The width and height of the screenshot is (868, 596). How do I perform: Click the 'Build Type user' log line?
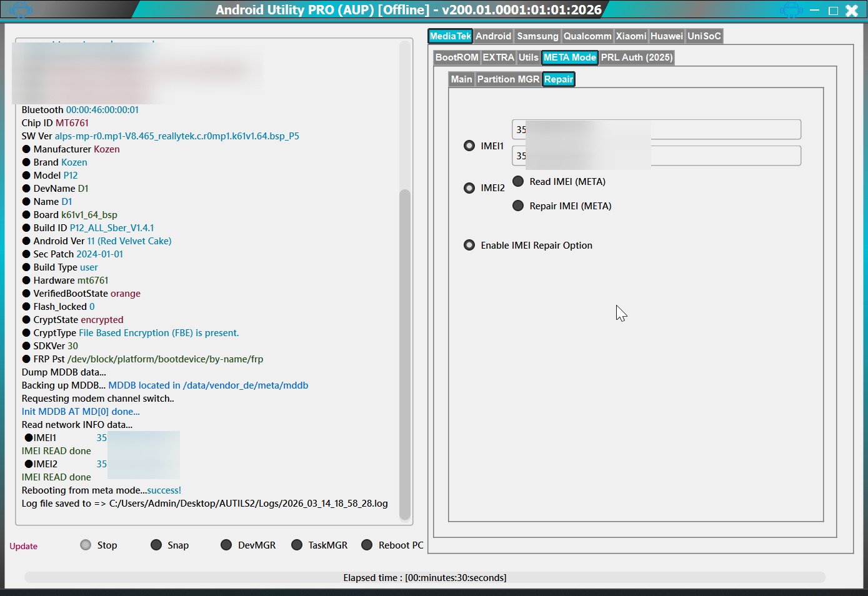point(60,267)
